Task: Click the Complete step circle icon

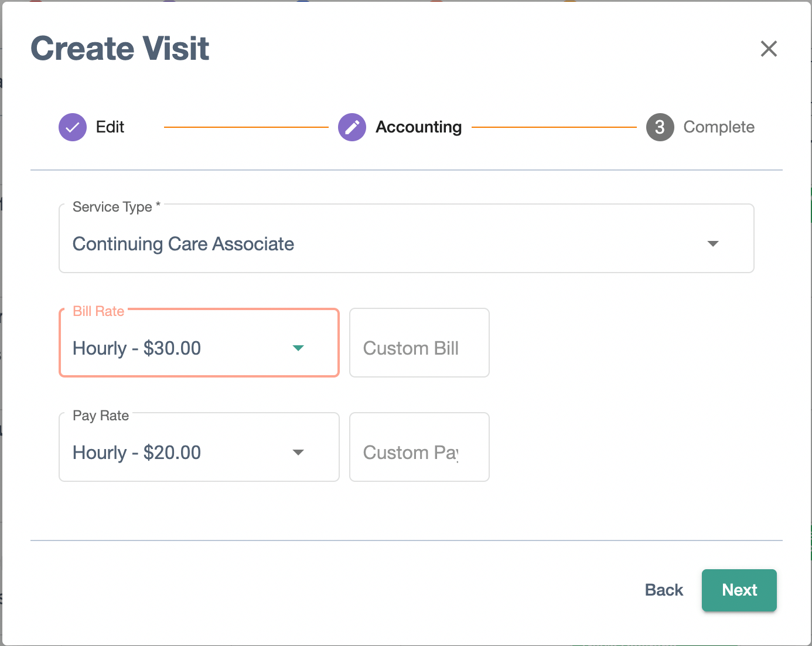Action: 660,127
